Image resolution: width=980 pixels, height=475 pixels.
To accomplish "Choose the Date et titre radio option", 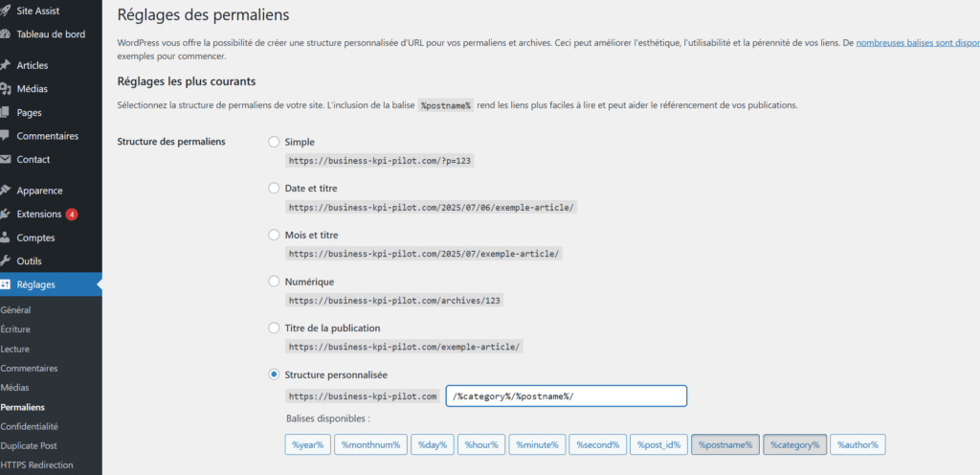I will coord(274,188).
